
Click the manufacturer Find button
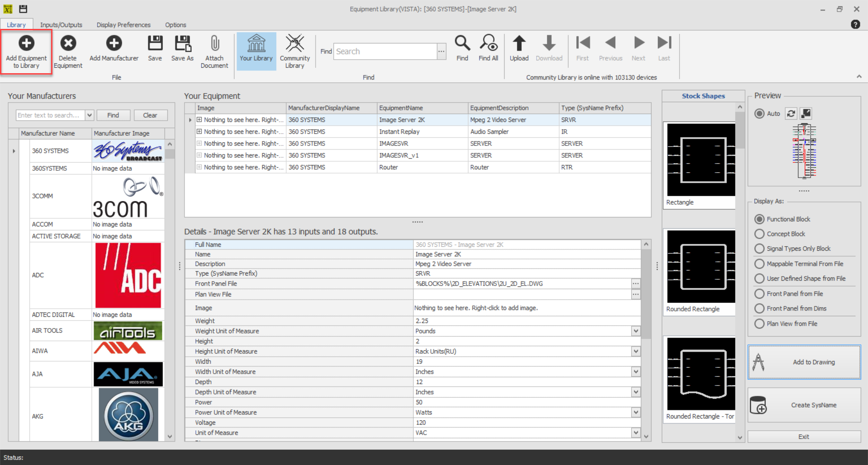[x=113, y=115]
